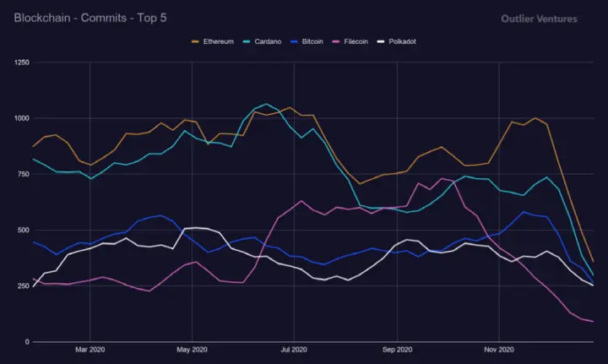This screenshot has width=608, height=364.
Task: Click the Polkadot white legend swatch
Action: [381, 41]
